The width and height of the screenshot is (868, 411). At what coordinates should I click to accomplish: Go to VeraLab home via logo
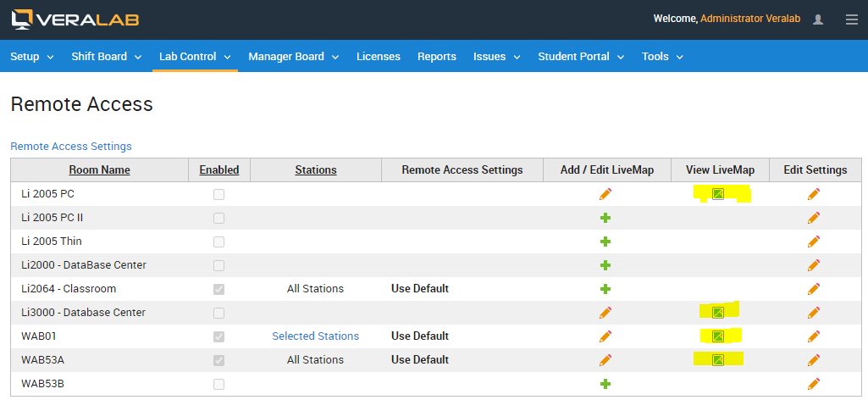pyautogui.click(x=75, y=19)
